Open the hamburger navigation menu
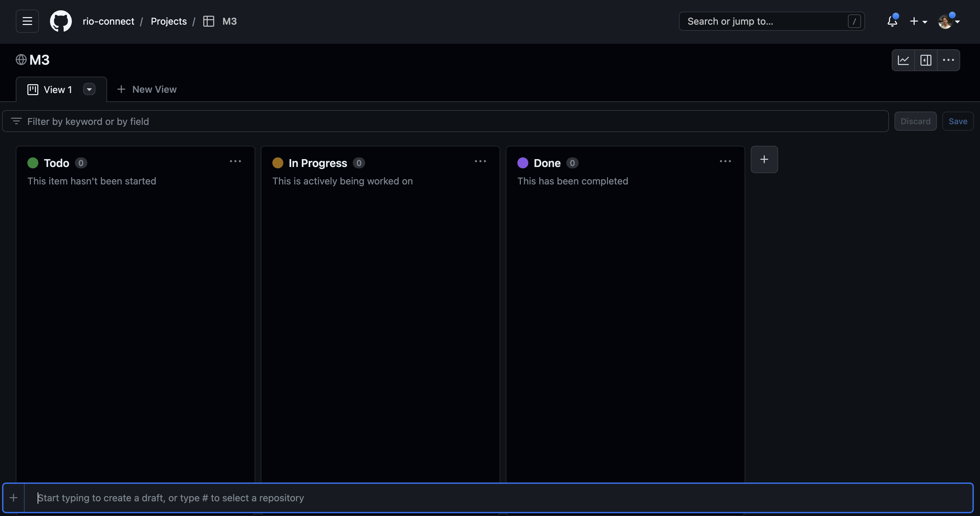 pyautogui.click(x=27, y=21)
